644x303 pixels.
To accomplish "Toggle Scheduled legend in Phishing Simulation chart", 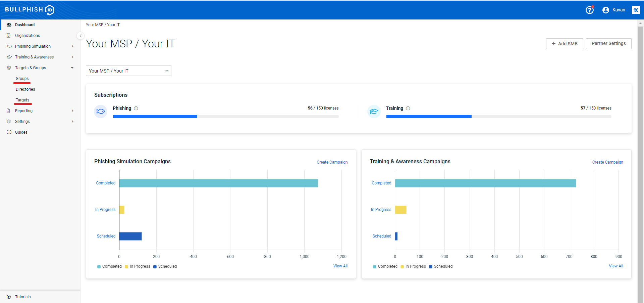I will (x=165, y=266).
